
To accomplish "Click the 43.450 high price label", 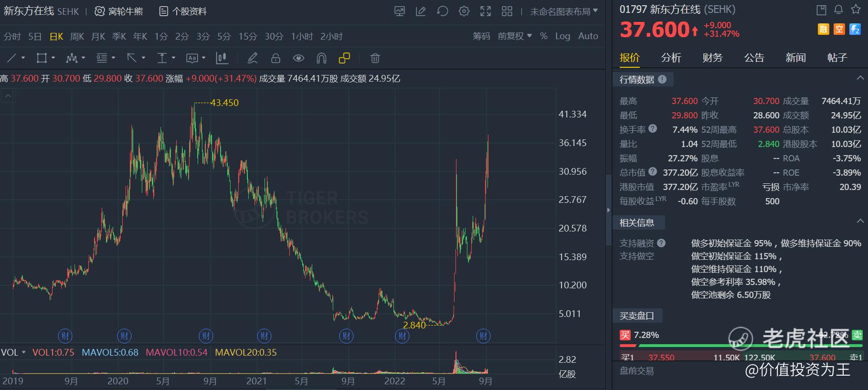I will (x=224, y=103).
